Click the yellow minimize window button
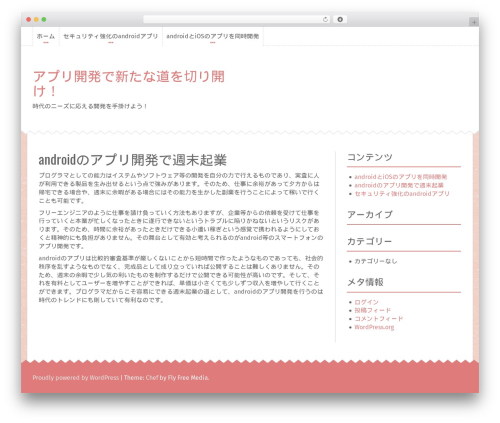 pyautogui.click(x=36, y=20)
